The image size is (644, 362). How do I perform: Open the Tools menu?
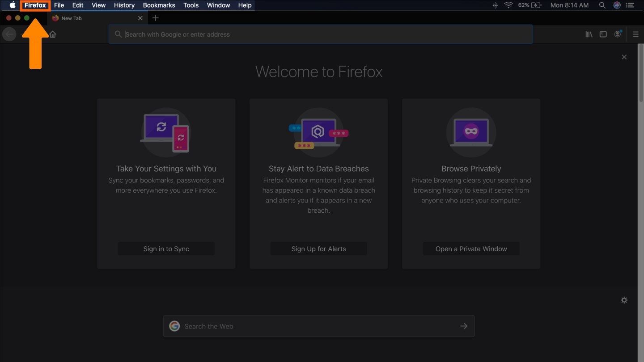point(191,5)
